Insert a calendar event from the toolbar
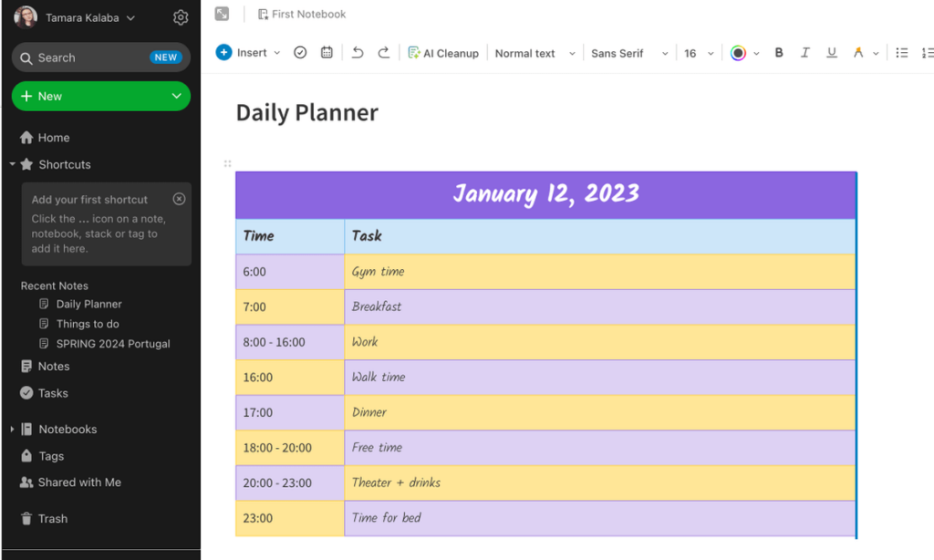The height and width of the screenshot is (560, 934). point(327,53)
